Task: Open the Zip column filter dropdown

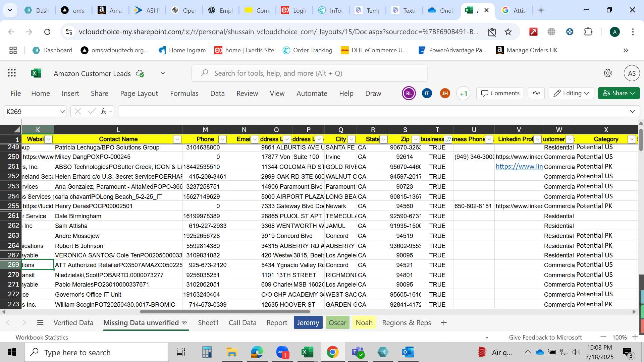Action: tap(416, 139)
